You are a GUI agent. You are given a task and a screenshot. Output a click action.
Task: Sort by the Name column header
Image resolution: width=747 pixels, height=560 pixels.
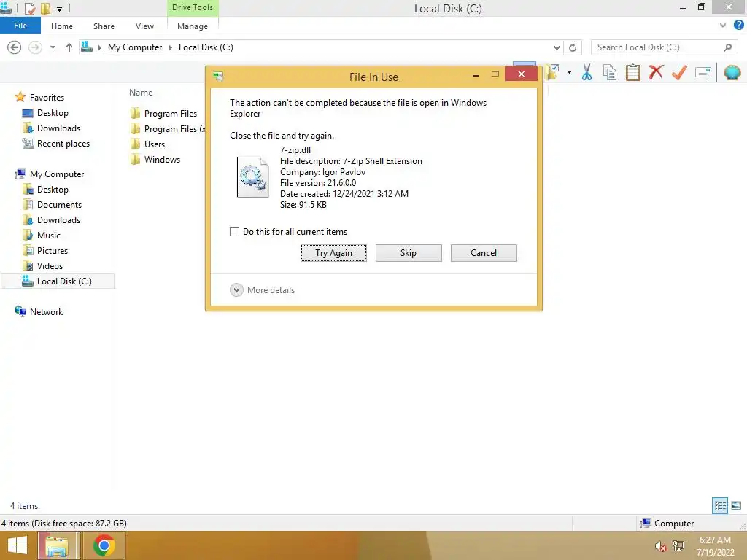(x=141, y=93)
